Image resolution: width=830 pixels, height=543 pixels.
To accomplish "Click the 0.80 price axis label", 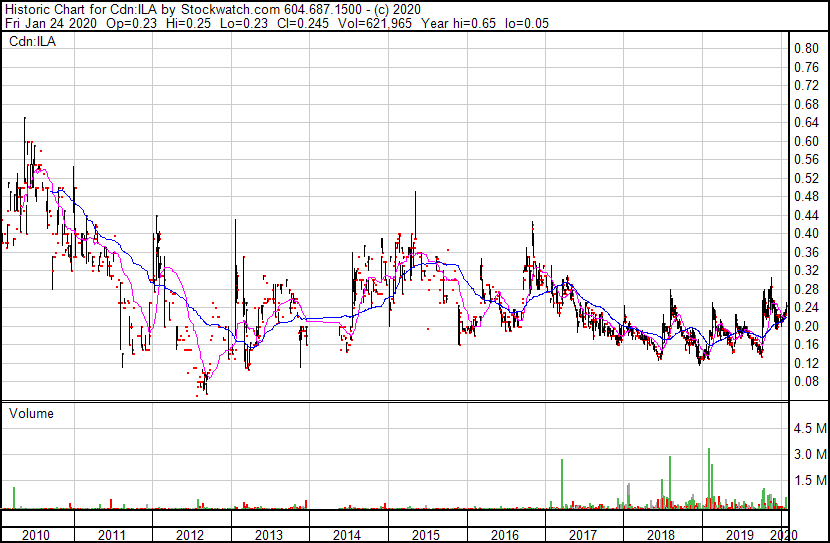I will coord(806,49).
